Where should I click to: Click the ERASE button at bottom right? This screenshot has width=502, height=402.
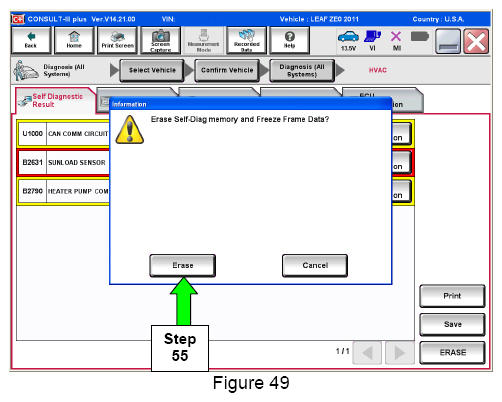452,353
